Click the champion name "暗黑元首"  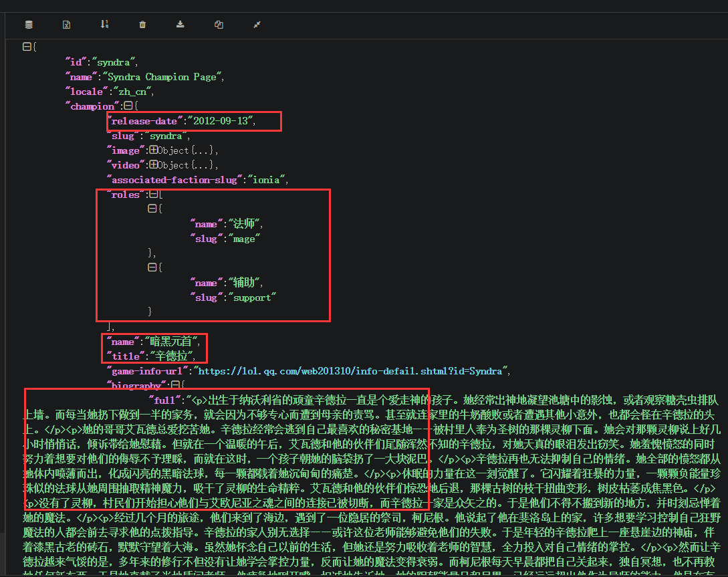pyautogui.click(x=171, y=342)
